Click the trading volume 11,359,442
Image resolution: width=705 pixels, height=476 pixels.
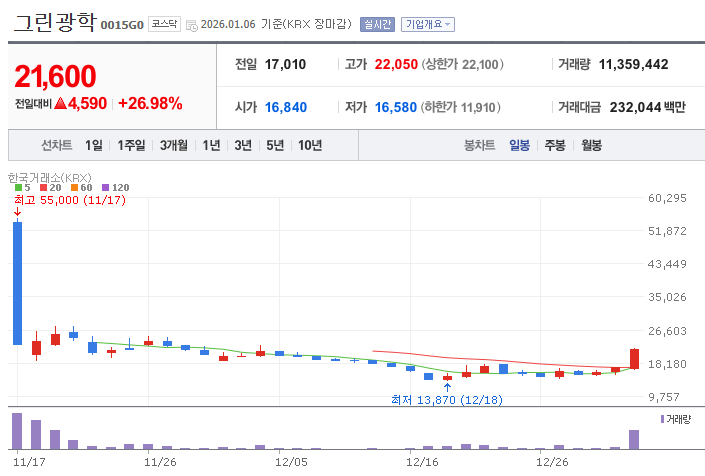click(x=634, y=64)
